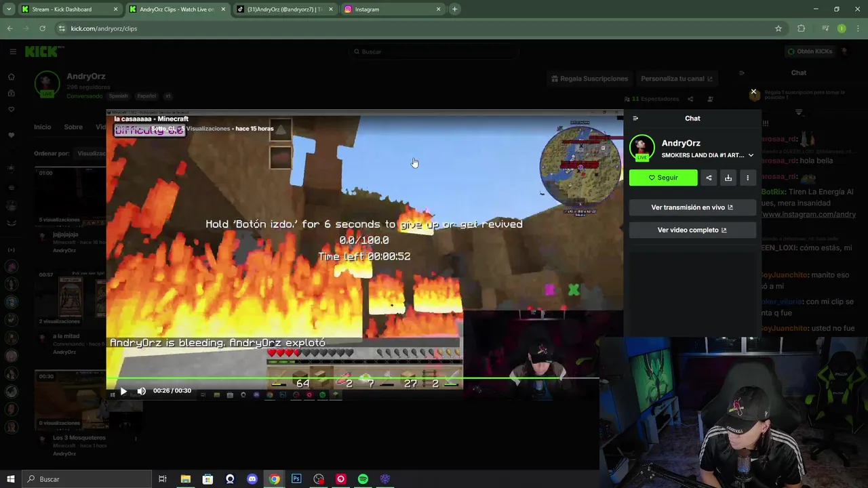
Task: Download the clip using download icon
Action: click(728, 178)
